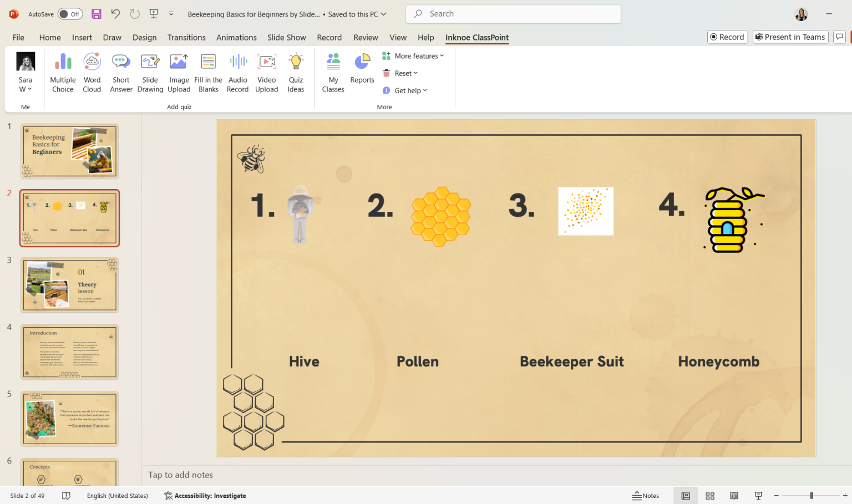Open Quiz Ideas

pos(296,73)
